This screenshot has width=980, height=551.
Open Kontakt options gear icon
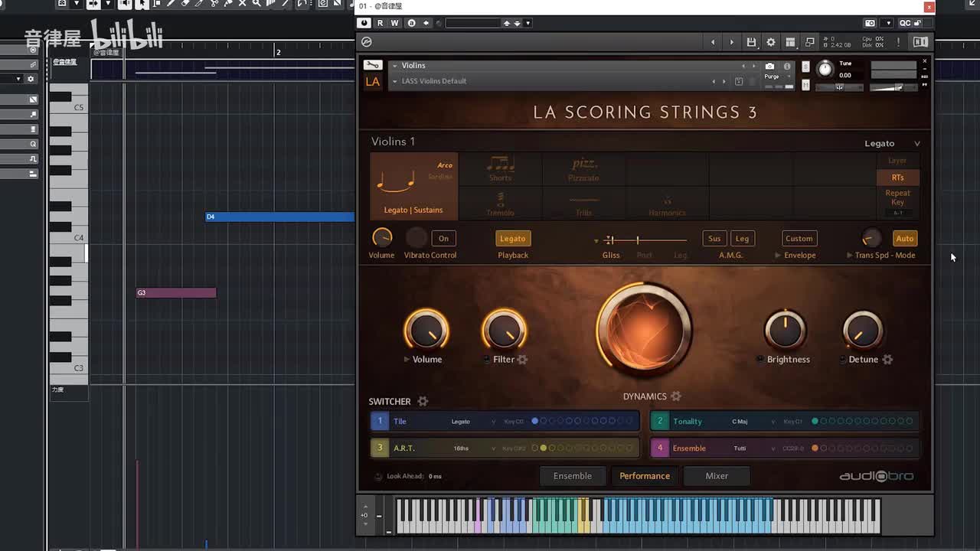[x=771, y=42]
